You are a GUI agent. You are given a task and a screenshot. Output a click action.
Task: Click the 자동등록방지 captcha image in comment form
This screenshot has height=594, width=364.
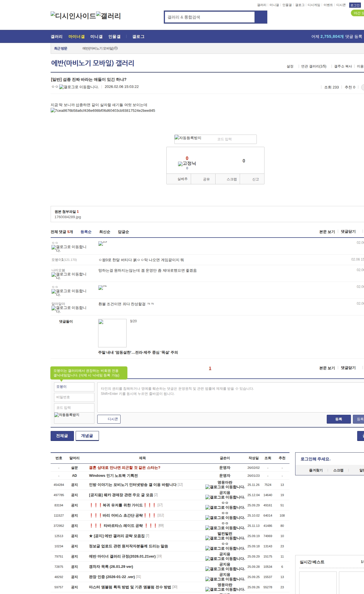pos(67,415)
